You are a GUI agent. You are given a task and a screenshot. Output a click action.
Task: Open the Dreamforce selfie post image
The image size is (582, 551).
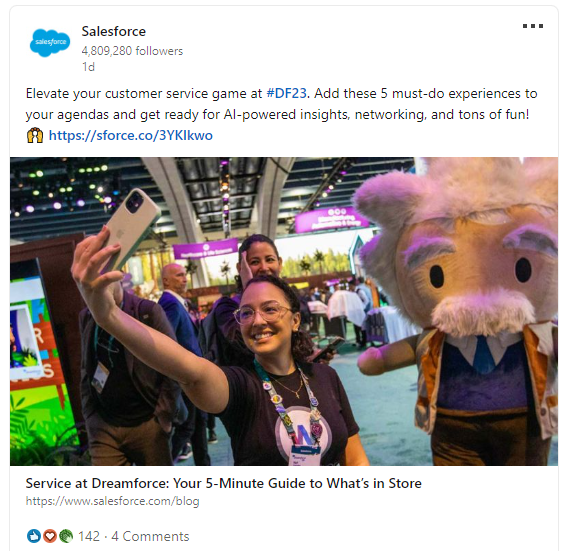(x=284, y=311)
